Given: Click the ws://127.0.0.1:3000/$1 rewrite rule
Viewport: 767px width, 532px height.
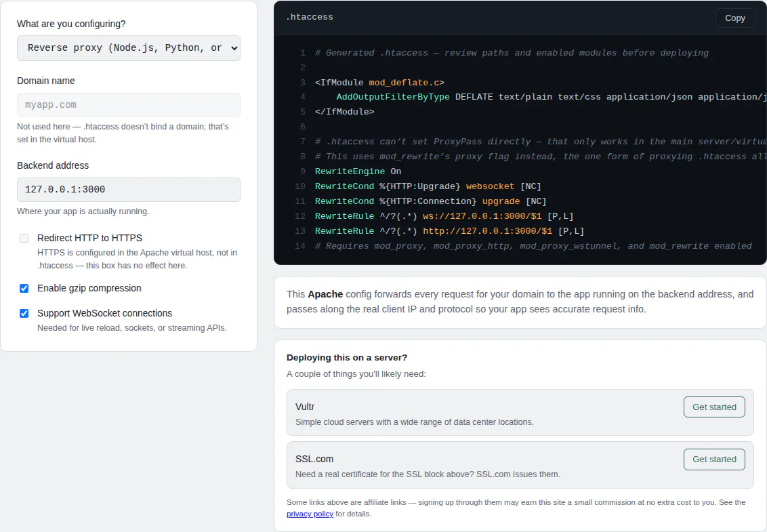Looking at the screenshot, I should 444,216.
